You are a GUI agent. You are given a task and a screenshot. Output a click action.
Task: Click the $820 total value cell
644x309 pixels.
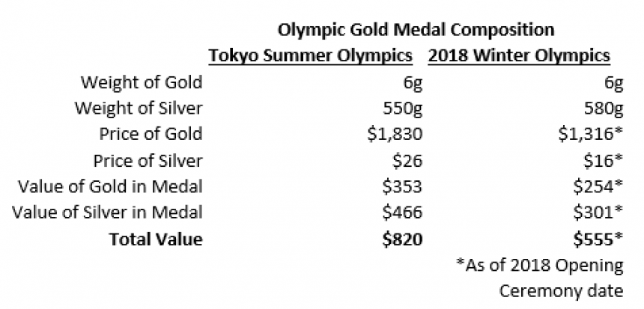click(396, 239)
